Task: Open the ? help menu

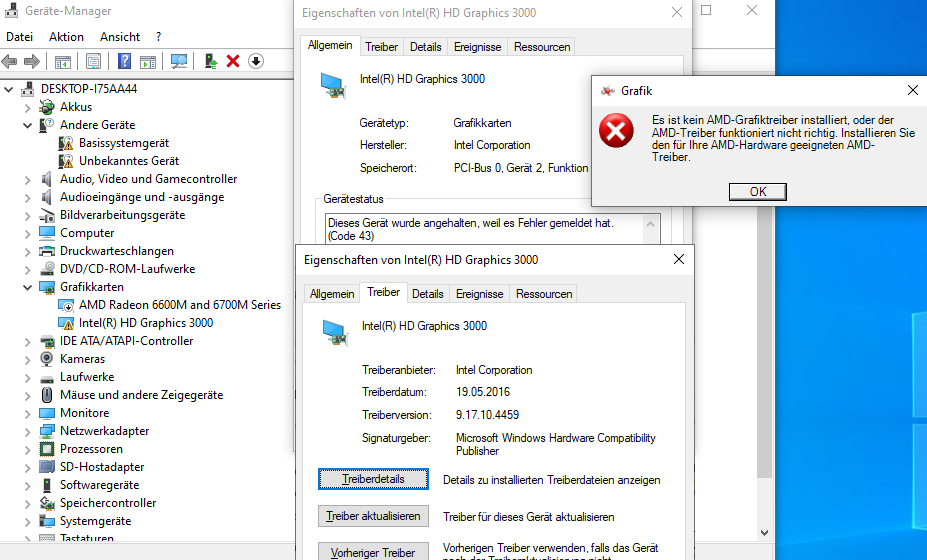Action: pos(158,37)
